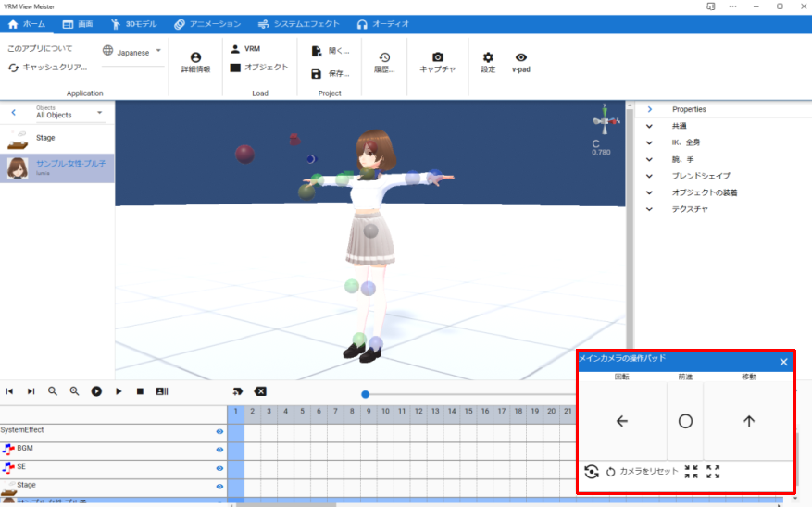Open the 履歴 history list
Viewport: 812px width, 507px height.
(384, 63)
